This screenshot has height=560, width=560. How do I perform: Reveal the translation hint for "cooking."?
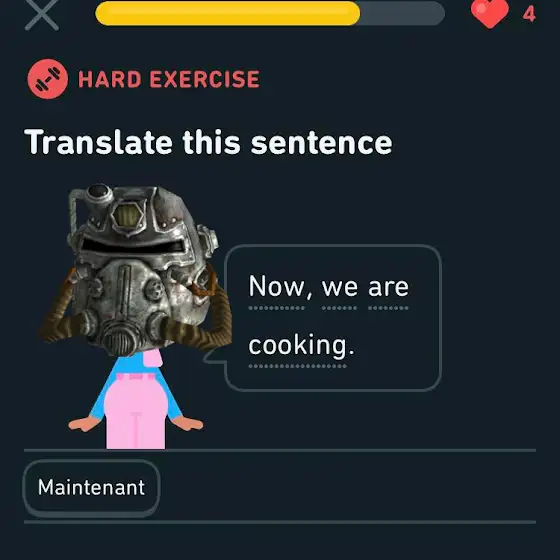(301, 346)
